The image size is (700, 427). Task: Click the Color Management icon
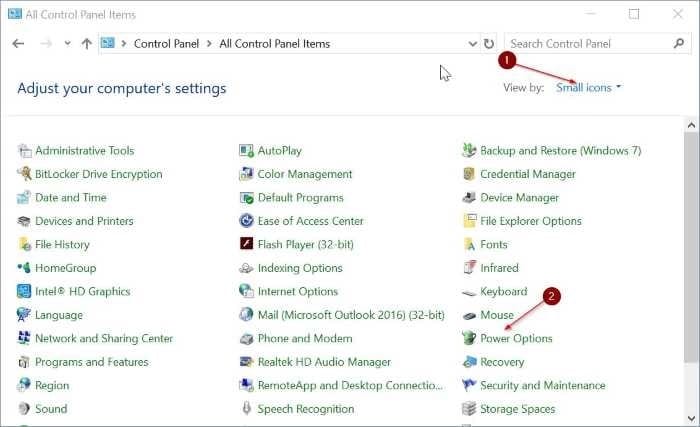(x=246, y=174)
